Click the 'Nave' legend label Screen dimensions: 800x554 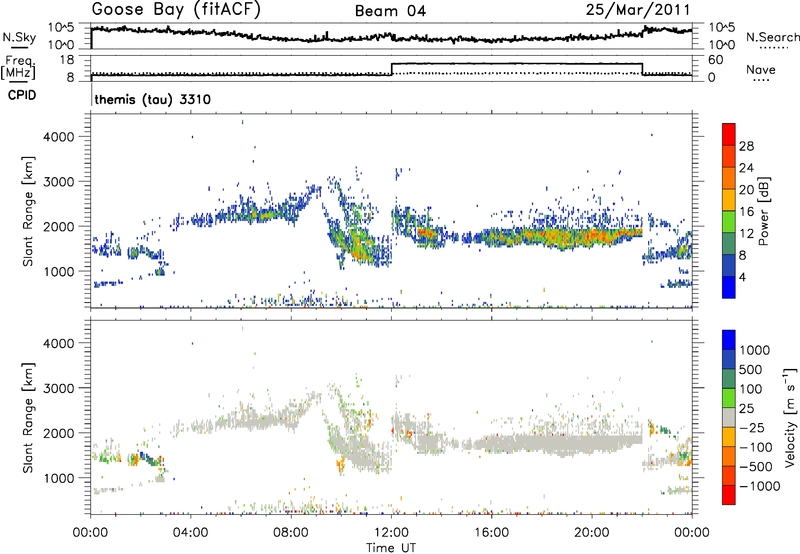pyautogui.click(x=761, y=70)
